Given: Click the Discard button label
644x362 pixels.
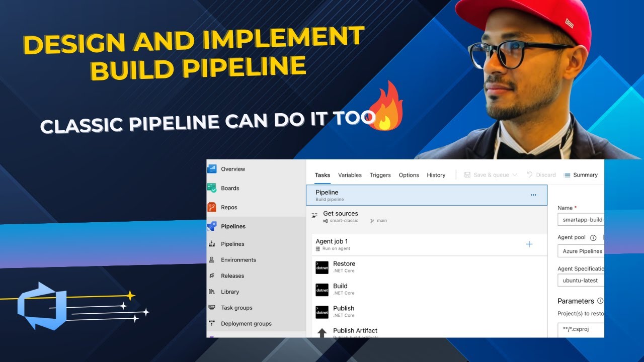Looking at the screenshot, I should [x=546, y=175].
